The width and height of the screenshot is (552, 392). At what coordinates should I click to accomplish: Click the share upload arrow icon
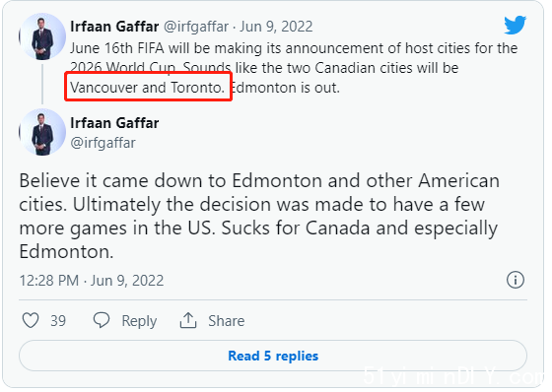click(x=188, y=320)
